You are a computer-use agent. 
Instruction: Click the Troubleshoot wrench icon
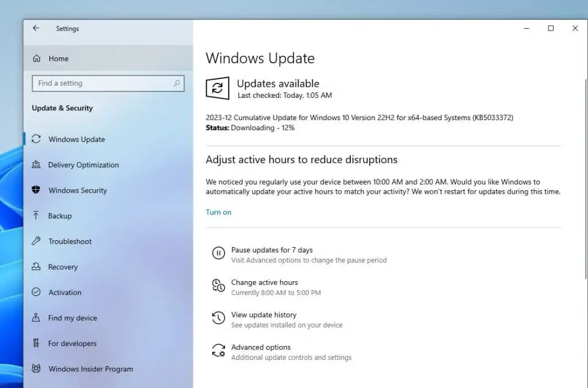pos(36,241)
